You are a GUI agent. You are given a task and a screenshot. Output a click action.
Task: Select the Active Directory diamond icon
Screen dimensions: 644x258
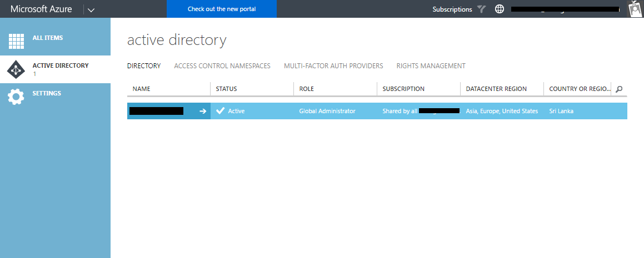point(17,69)
